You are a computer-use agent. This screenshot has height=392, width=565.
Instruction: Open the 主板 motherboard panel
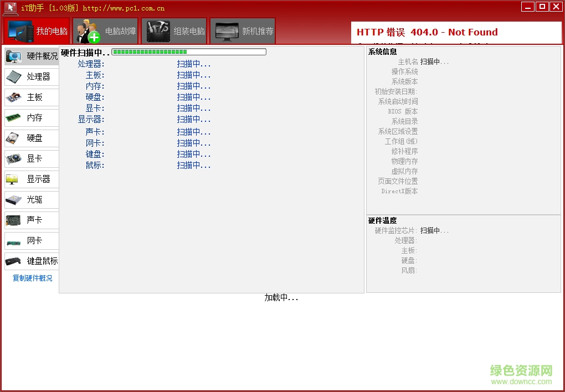(x=34, y=97)
